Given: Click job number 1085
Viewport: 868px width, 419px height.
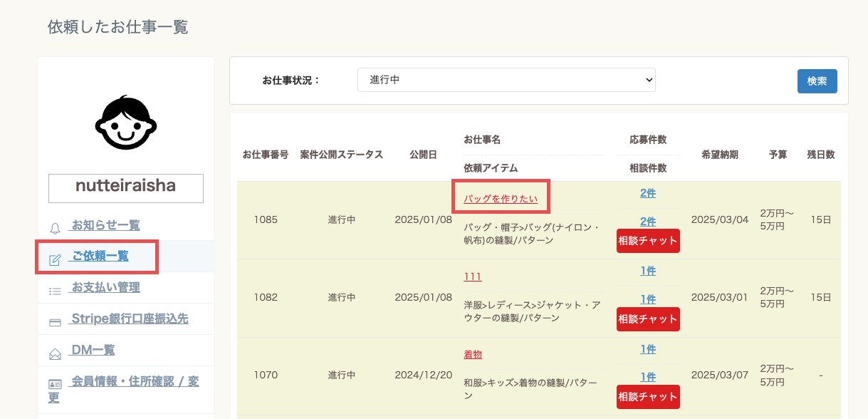Looking at the screenshot, I should tap(266, 219).
